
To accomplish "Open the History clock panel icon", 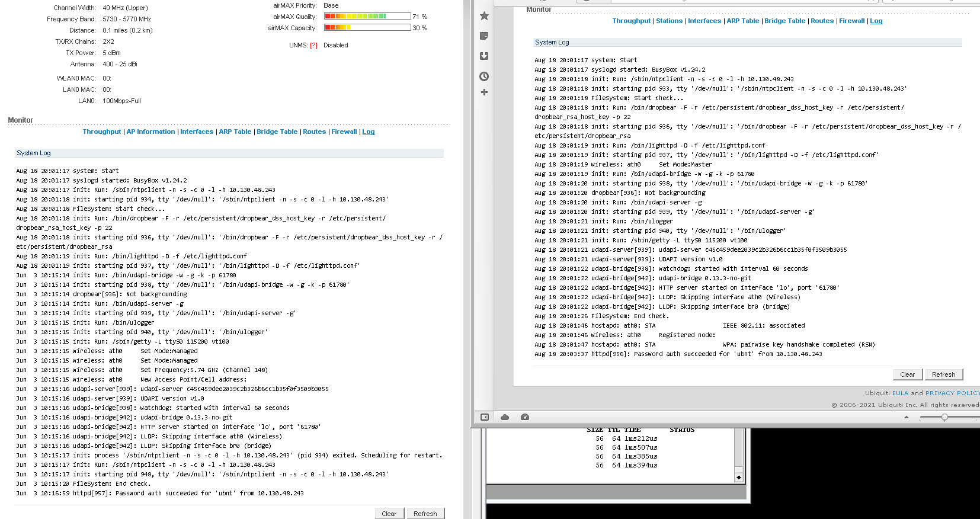I will pyautogui.click(x=484, y=76).
